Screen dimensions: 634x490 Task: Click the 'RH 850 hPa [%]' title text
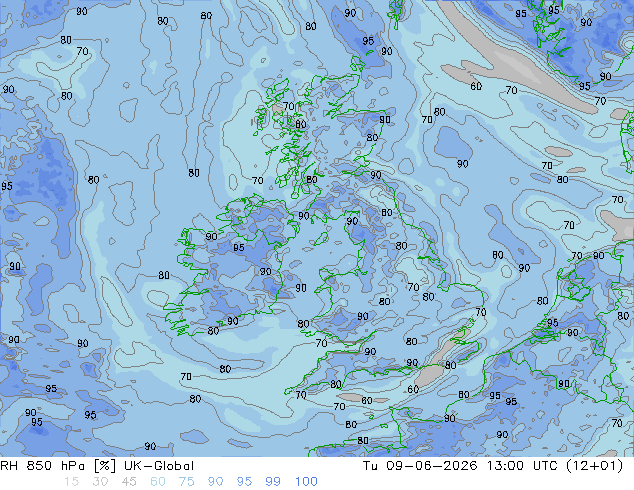pyautogui.click(x=58, y=466)
